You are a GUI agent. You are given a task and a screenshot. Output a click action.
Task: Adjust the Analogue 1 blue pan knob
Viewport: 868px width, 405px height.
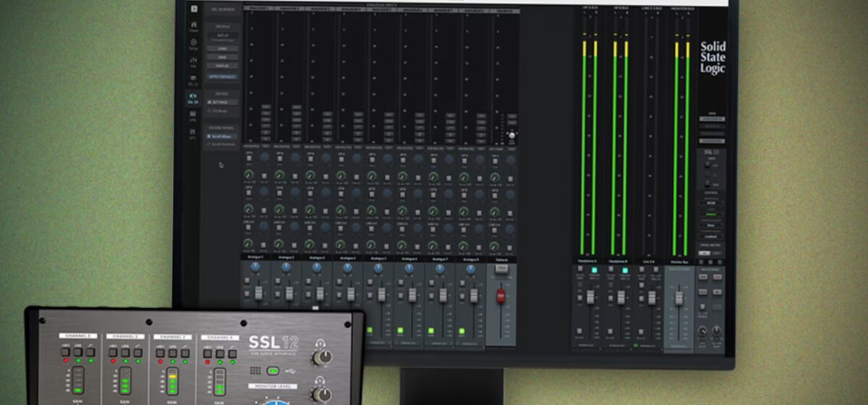(255, 267)
